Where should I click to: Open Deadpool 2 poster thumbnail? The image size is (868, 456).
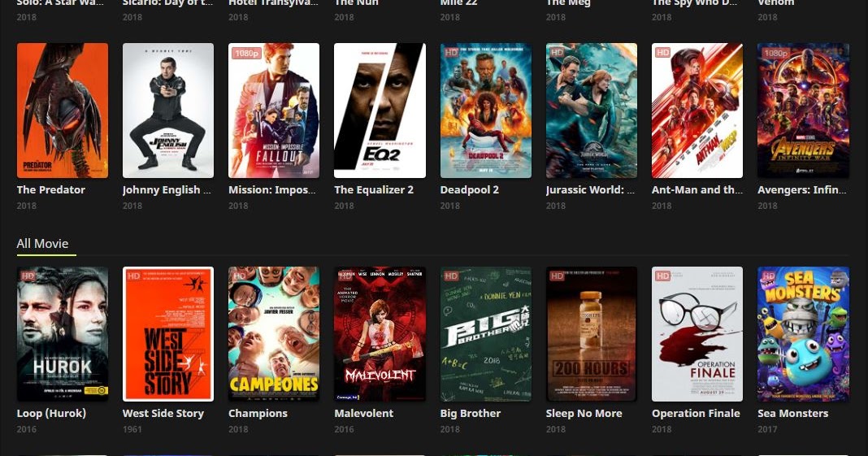point(486,111)
